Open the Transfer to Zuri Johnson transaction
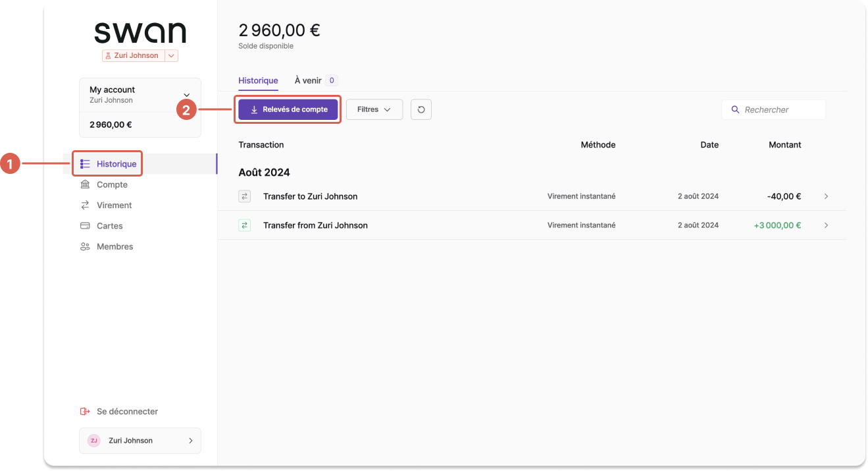The height and width of the screenshot is (471, 868). tap(532, 196)
